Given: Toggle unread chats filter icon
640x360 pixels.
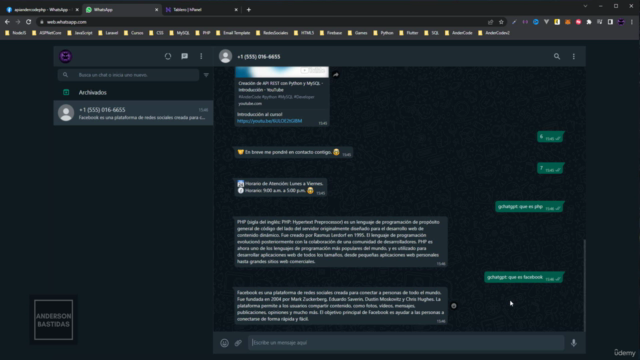Looking at the screenshot, I should (x=206, y=75).
